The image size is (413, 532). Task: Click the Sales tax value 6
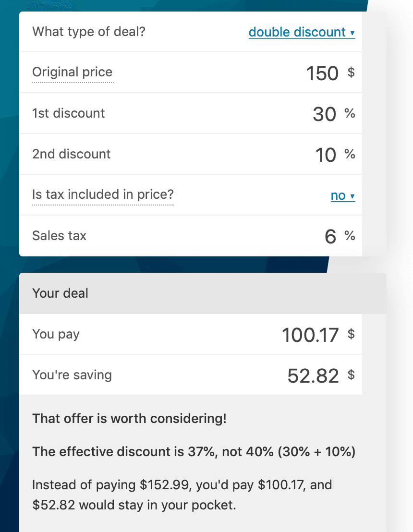coord(330,237)
